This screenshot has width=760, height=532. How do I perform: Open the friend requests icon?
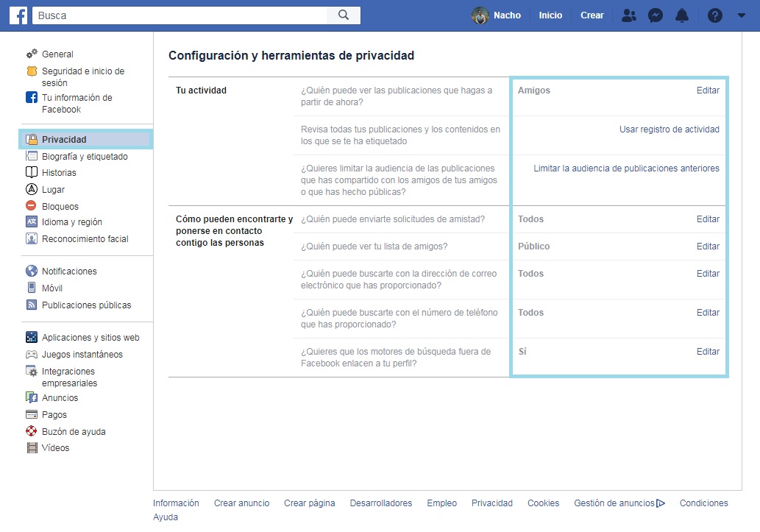628,15
